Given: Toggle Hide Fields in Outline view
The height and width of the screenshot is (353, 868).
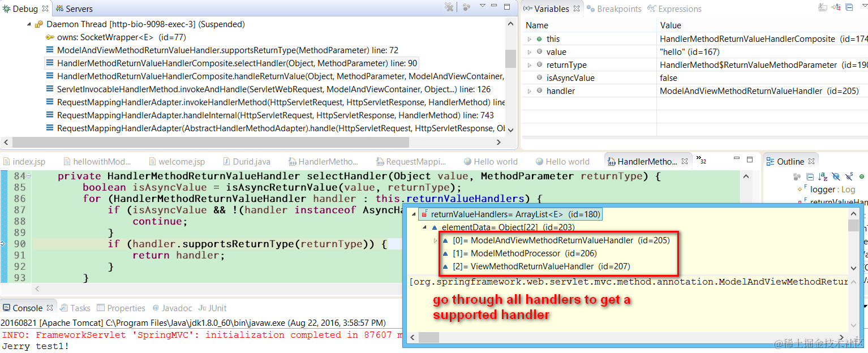Looking at the screenshot, I should [836, 176].
